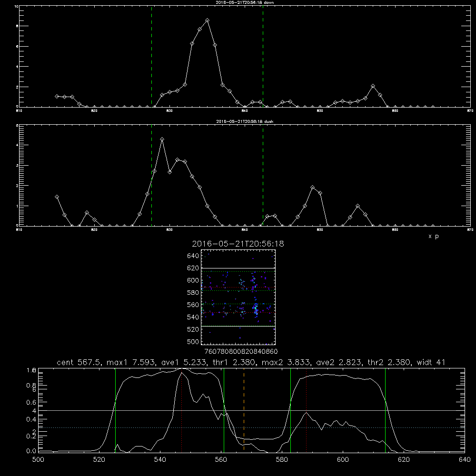Viewport: 476px width, 476px height.
Task: Click the red dotted line at 547
Action: click(181, 410)
